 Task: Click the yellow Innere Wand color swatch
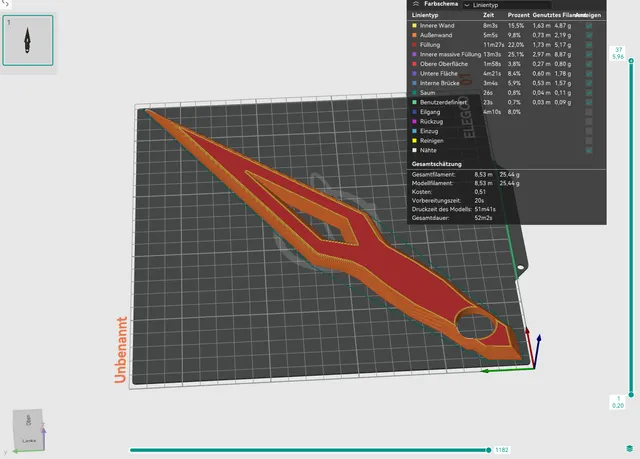click(x=414, y=25)
